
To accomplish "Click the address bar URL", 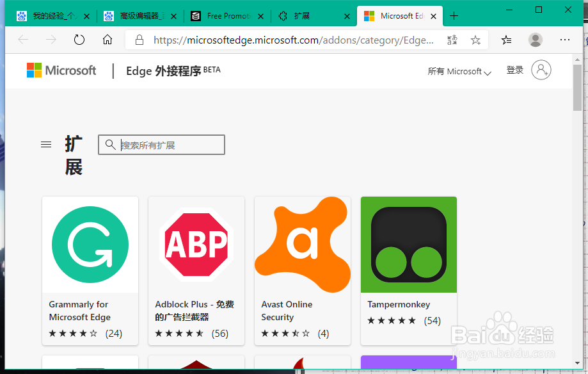I will (x=293, y=40).
